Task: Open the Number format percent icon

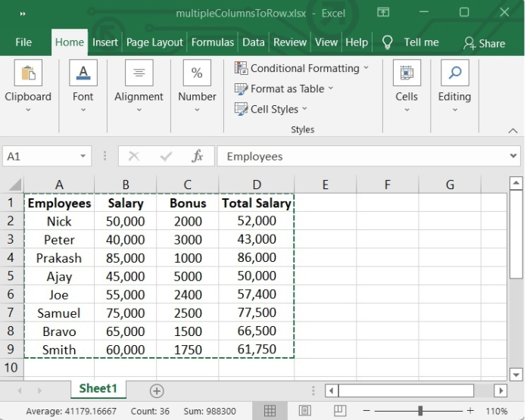Action: coord(197,73)
